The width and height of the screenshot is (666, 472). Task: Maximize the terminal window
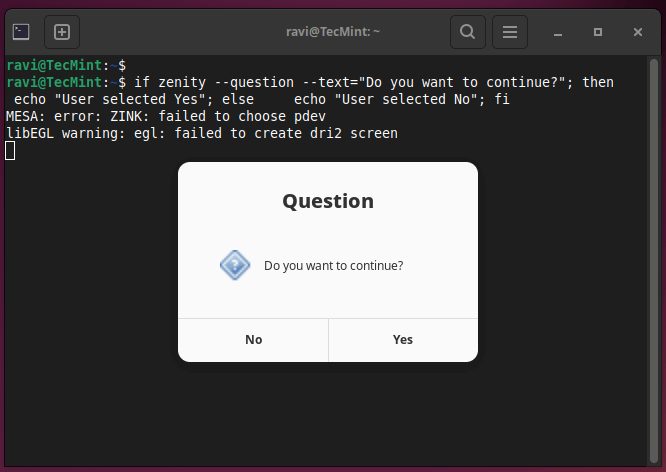click(598, 32)
